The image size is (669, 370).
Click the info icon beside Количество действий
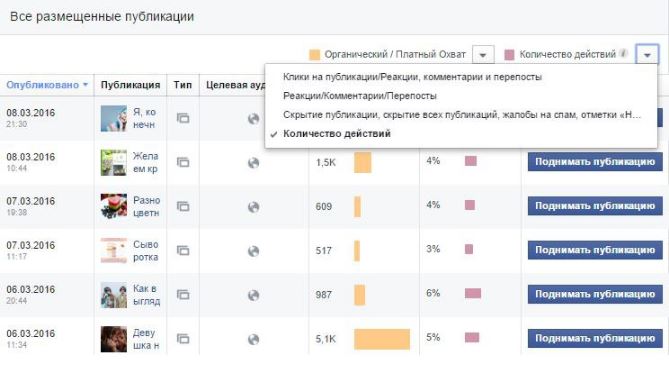pyautogui.click(x=623, y=54)
